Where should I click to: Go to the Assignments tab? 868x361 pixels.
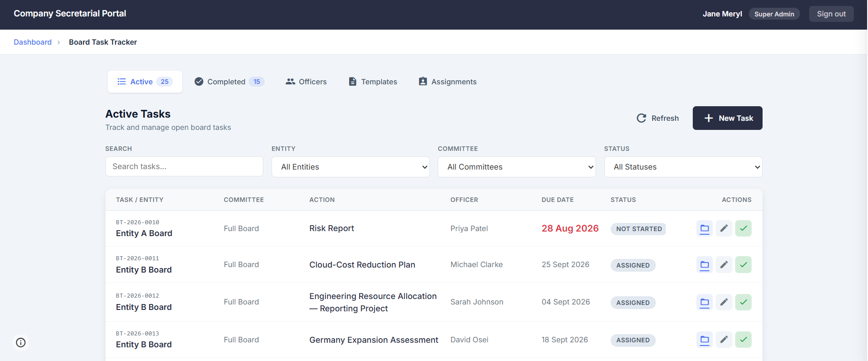[x=448, y=82]
